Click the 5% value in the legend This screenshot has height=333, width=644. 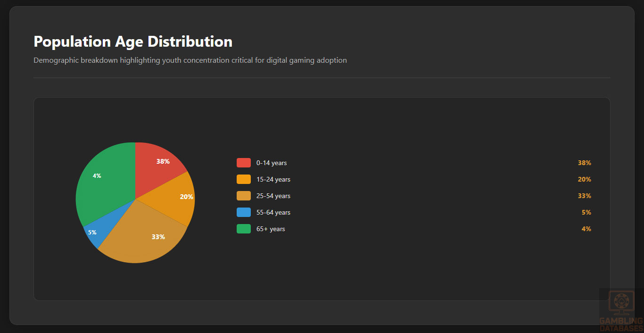click(586, 212)
